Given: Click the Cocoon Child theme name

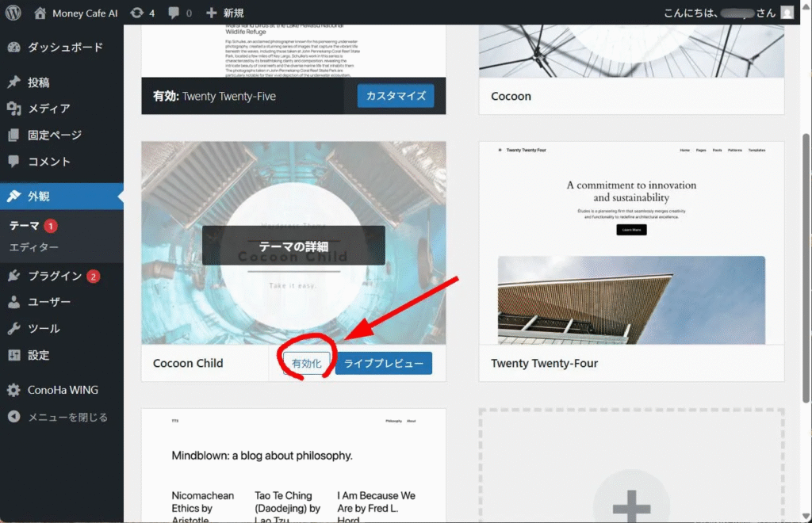Looking at the screenshot, I should click(x=188, y=363).
